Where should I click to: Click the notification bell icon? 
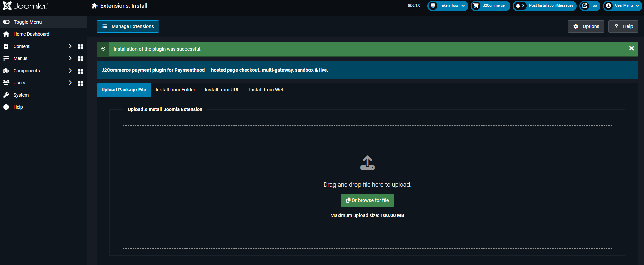[518, 6]
